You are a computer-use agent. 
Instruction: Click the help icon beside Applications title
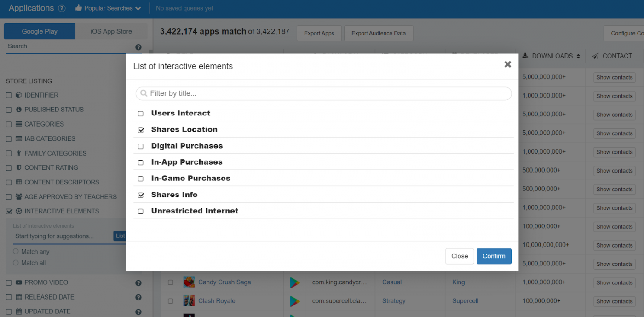click(62, 8)
